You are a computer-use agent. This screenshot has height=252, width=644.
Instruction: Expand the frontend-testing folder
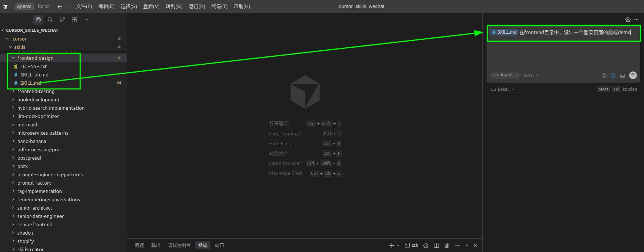pyautogui.click(x=36, y=91)
